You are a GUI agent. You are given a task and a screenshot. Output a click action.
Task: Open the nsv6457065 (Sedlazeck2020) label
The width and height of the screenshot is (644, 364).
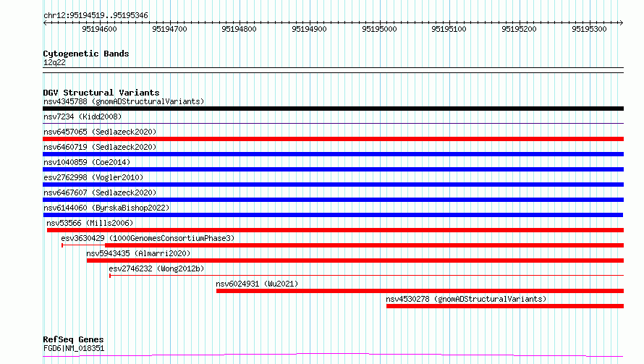[100, 132]
